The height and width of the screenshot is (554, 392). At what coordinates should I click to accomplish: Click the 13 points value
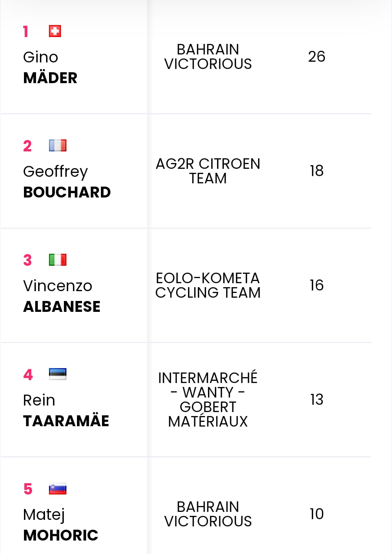click(317, 400)
